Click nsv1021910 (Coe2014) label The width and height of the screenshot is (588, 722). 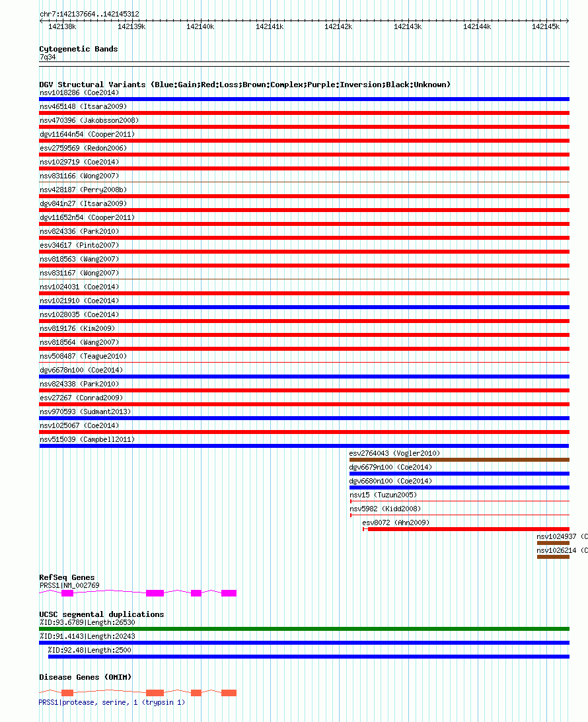tap(79, 300)
